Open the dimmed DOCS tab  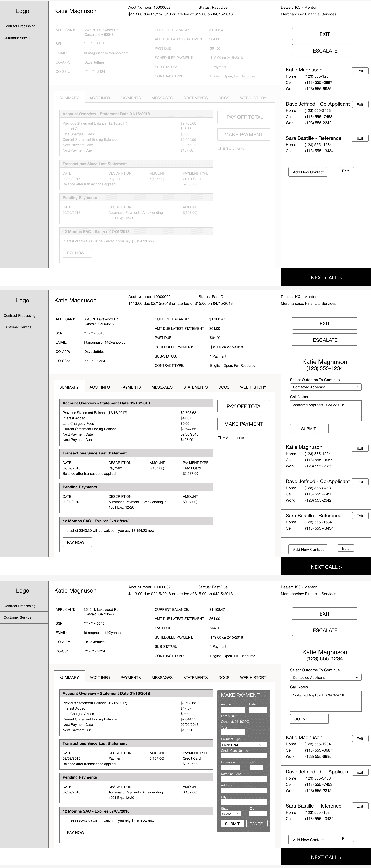coord(224,98)
